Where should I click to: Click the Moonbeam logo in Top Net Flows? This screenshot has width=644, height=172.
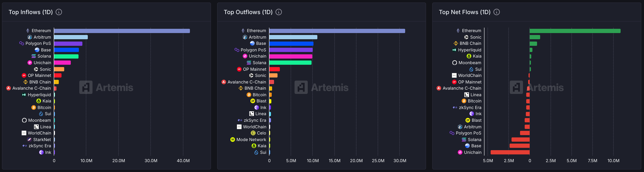point(454,62)
